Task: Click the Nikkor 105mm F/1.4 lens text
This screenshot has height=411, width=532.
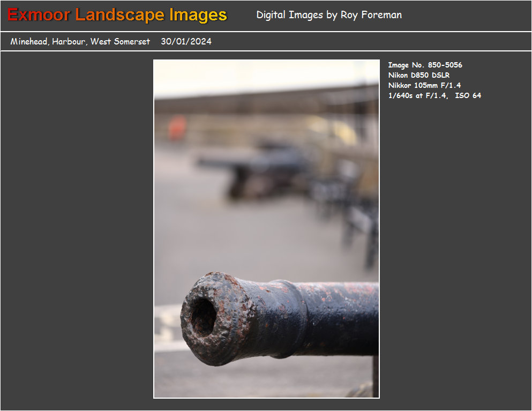Action: [x=424, y=86]
